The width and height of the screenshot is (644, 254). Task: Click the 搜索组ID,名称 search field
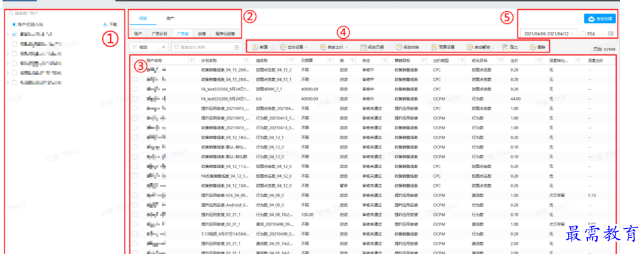[206, 48]
